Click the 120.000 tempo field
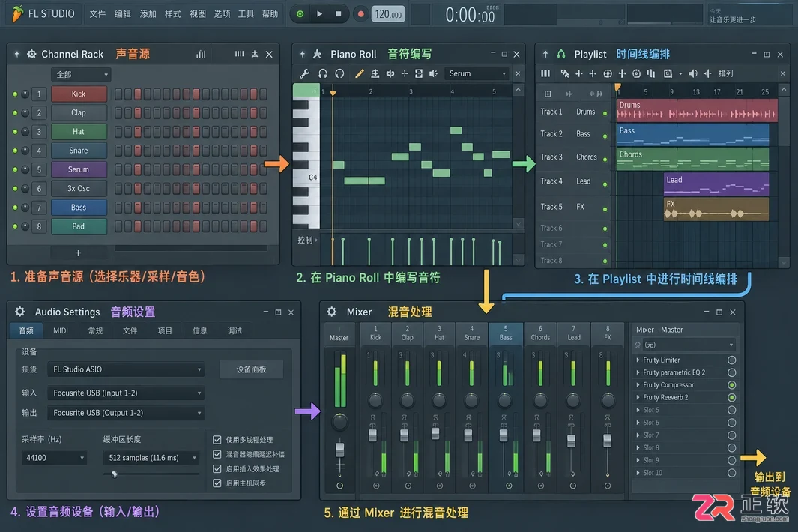This screenshot has height=532, width=798. [388, 14]
